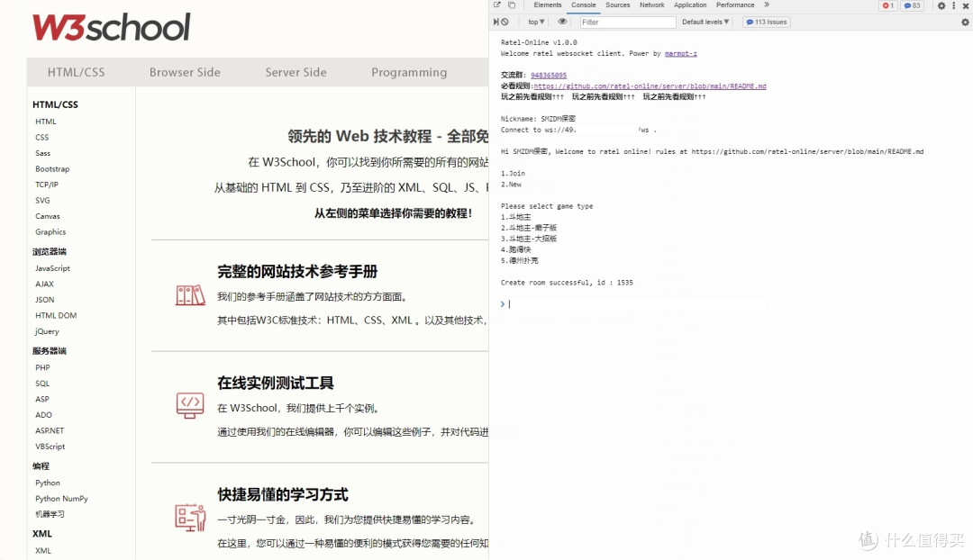The height and width of the screenshot is (560, 973).
Task: Open the Canvas tutorial in the sidebar
Action: point(47,216)
